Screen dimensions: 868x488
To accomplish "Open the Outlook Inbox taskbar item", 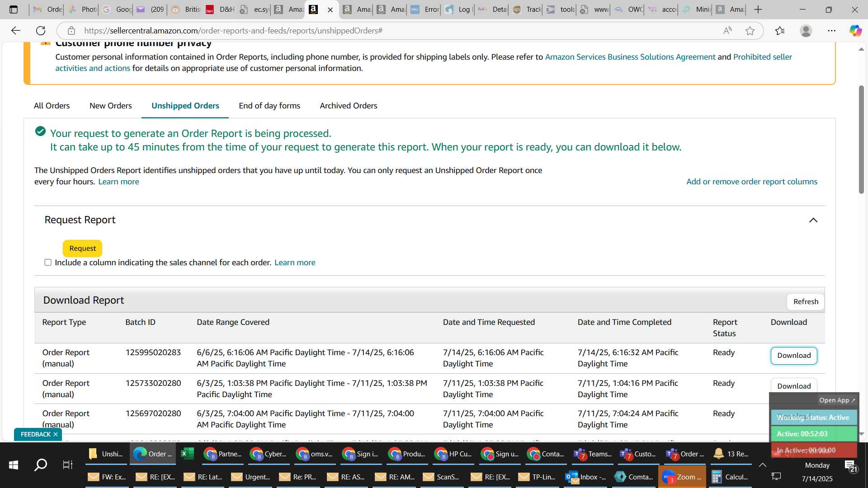I will (586, 477).
